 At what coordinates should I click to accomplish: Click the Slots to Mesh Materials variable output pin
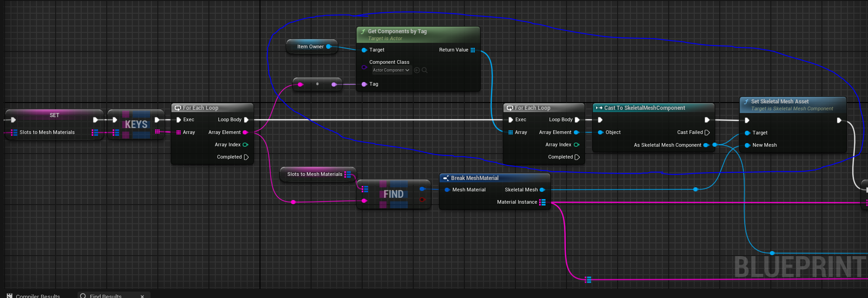(348, 174)
